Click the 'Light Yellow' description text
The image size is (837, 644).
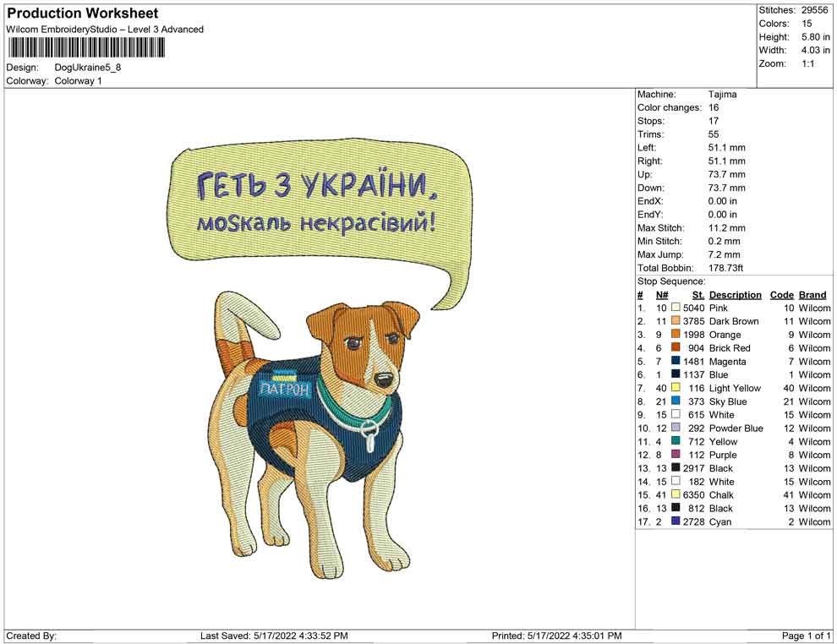[x=735, y=388]
